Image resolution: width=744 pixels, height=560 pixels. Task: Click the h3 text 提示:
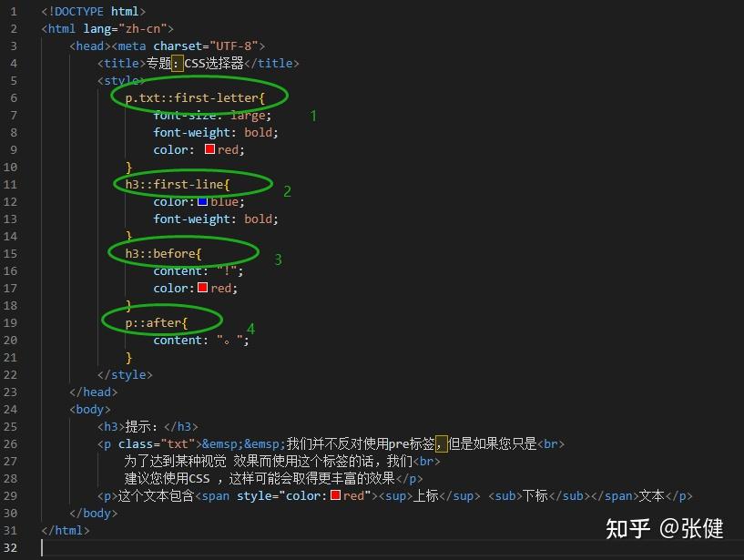click(141, 427)
